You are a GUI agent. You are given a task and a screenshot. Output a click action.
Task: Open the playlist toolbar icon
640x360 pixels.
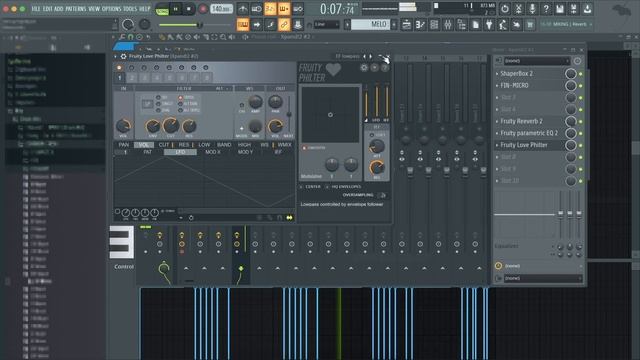(407, 25)
